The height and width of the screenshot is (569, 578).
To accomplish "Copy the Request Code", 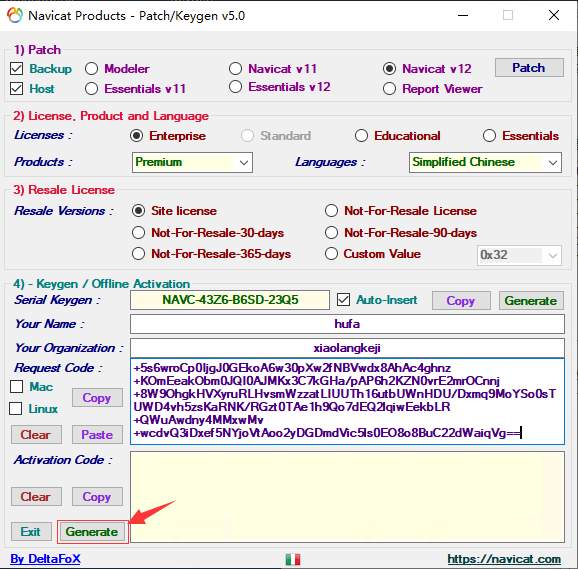I will (97, 397).
